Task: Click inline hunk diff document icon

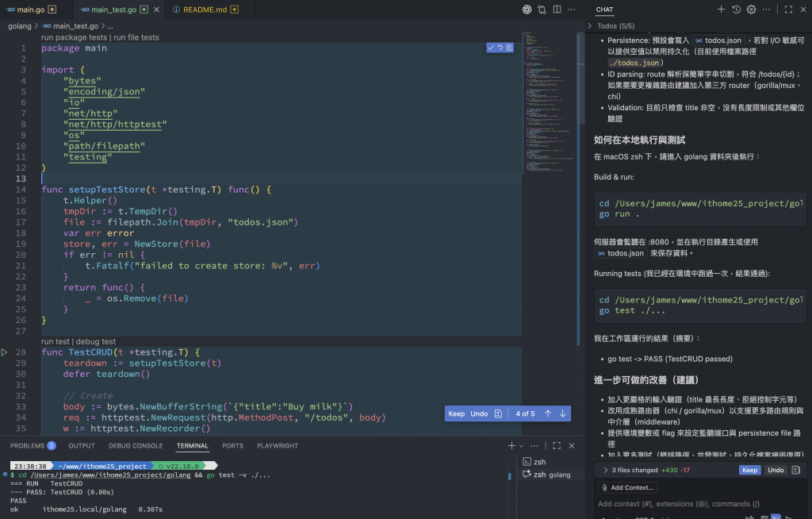Action: pyautogui.click(x=510, y=48)
